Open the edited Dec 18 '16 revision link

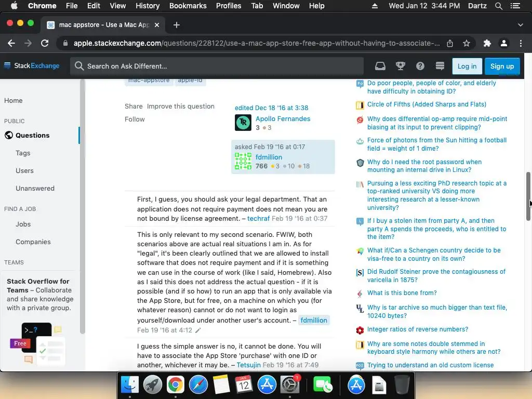(x=271, y=108)
